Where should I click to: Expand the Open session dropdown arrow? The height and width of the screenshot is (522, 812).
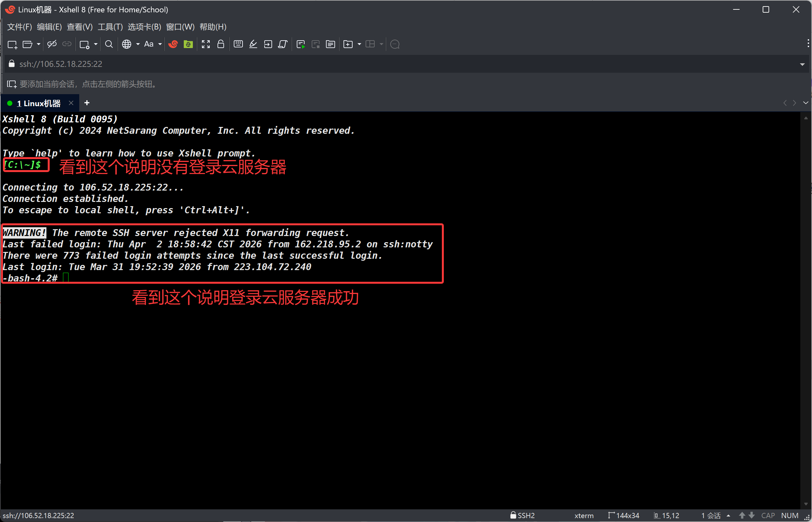click(38, 44)
